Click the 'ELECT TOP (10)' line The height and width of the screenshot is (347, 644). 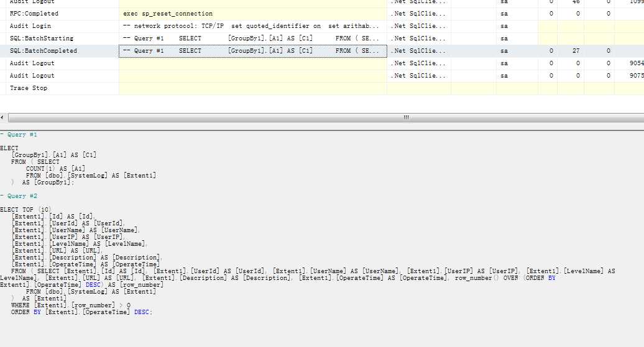click(x=25, y=210)
